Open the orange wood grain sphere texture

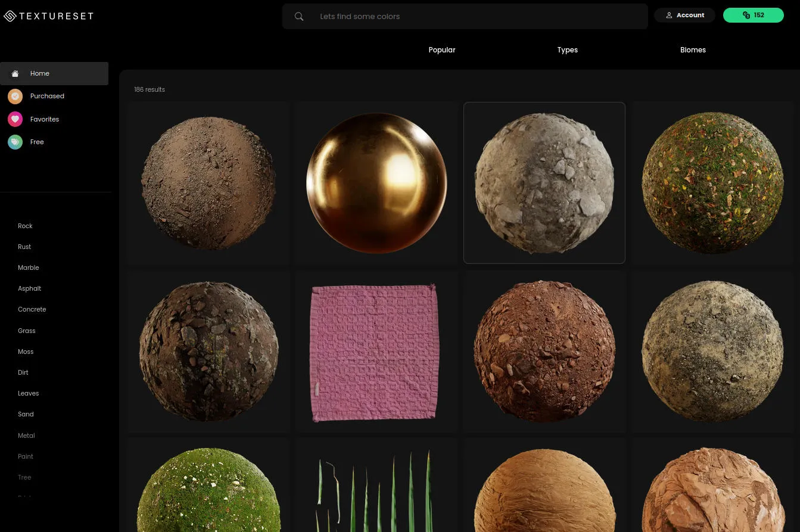[x=544, y=486]
